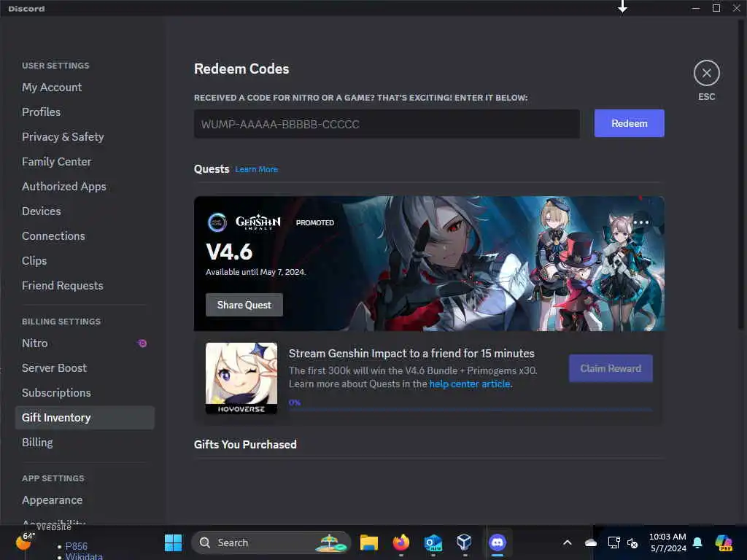The width and height of the screenshot is (747, 560).
Task: Open Profiles settings
Action: 42,112
